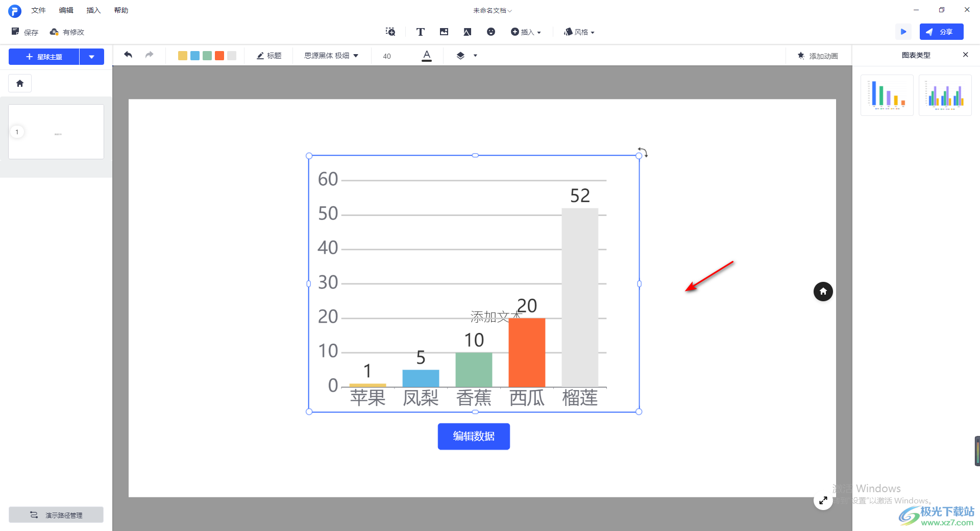980x531 pixels.
Task: Select the Text tool icon
Action: pos(421,32)
